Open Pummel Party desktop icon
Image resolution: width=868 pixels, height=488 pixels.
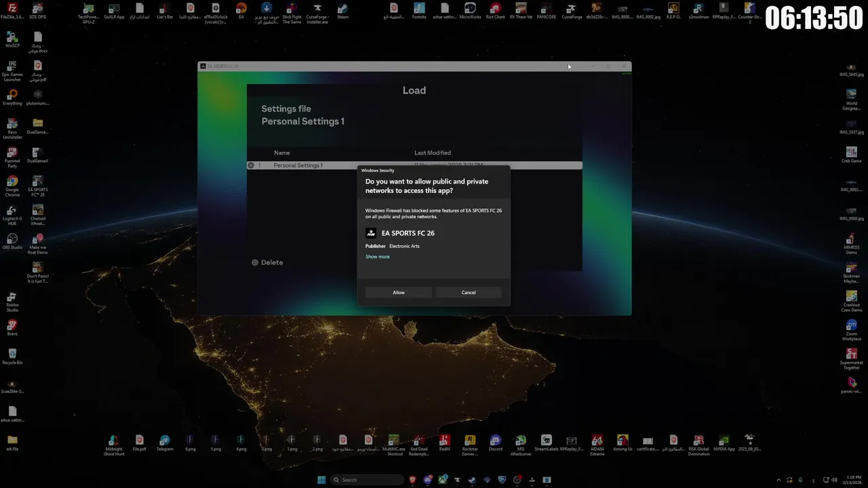[x=12, y=157]
